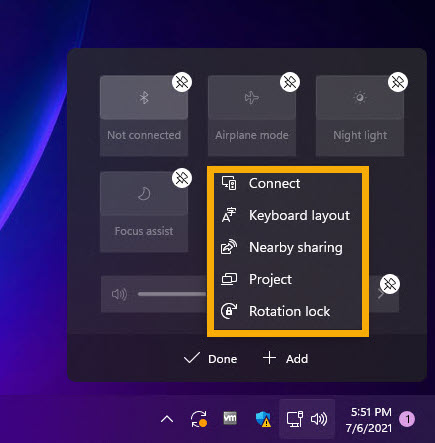The width and height of the screenshot is (435, 443).
Task: Unpin the volume slider row
Action: tap(390, 284)
